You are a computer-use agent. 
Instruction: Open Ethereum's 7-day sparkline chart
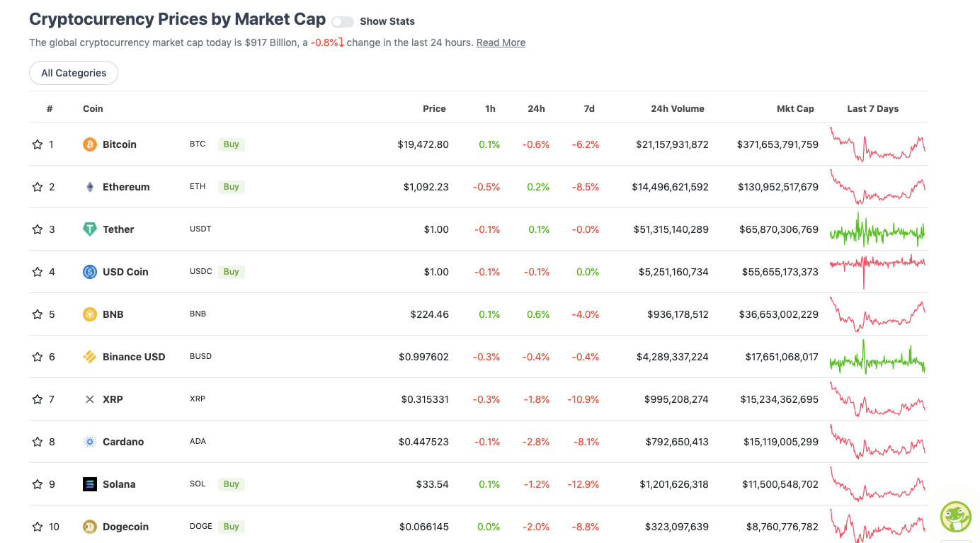[877, 187]
